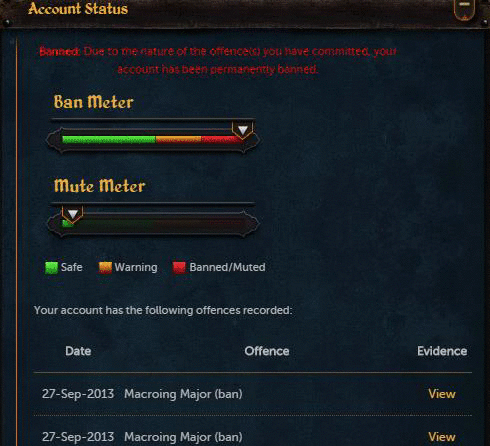Click the Offence column header
This screenshot has height=446, width=490.
click(267, 351)
